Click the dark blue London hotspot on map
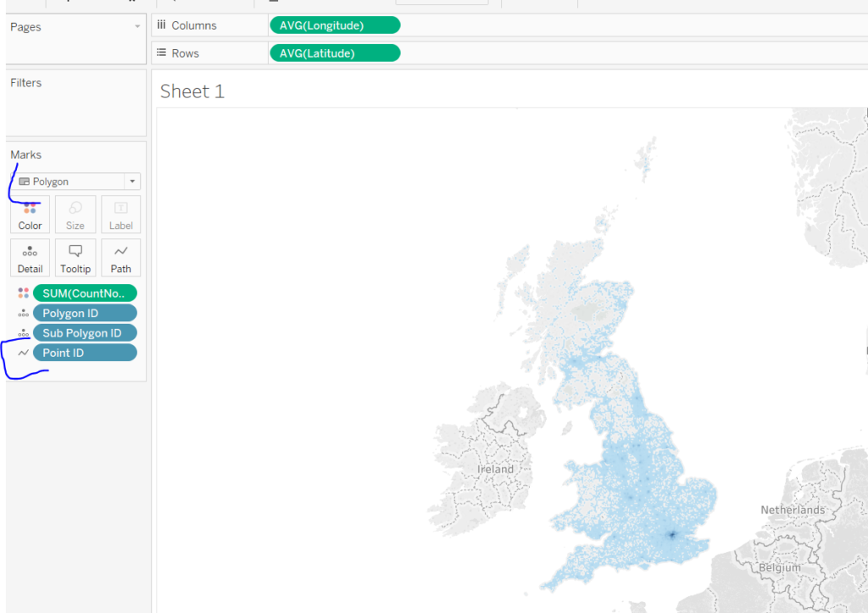 tap(671, 534)
